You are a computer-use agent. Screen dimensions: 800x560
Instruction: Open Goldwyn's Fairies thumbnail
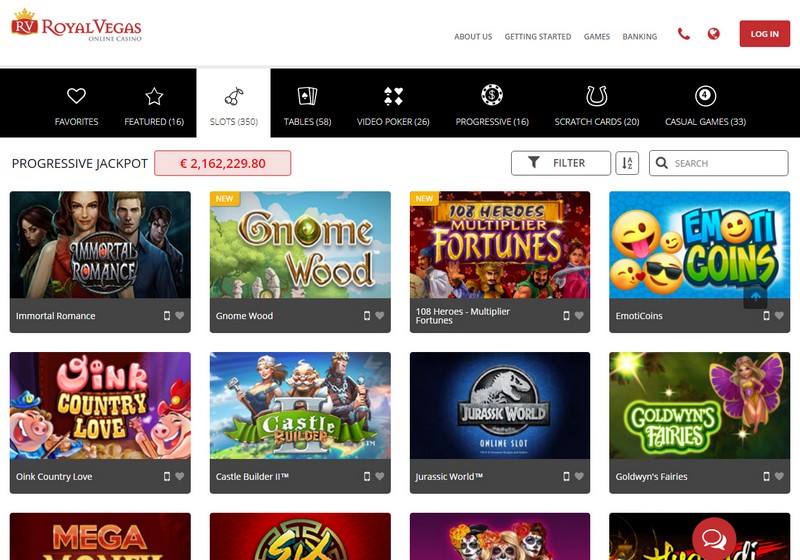[699, 405]
